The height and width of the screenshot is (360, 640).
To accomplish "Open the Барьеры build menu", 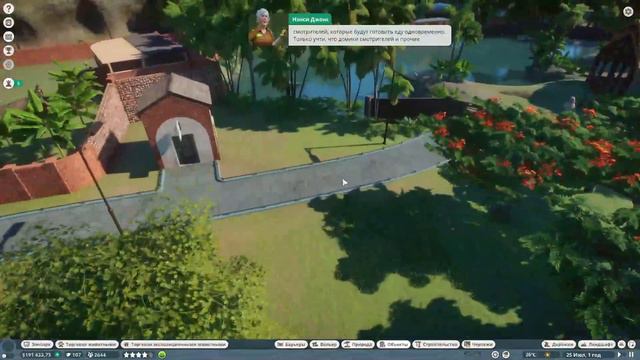I will (x=291, y=344).
